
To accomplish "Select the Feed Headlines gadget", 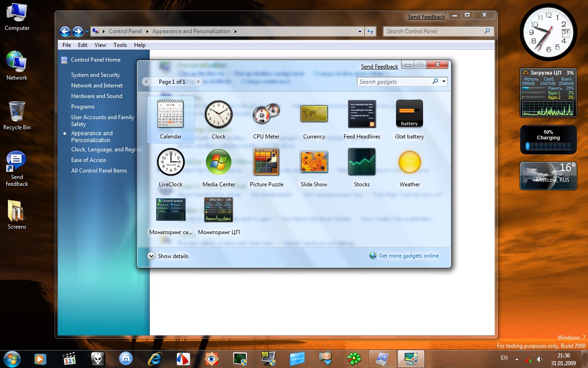I will 362,119.
